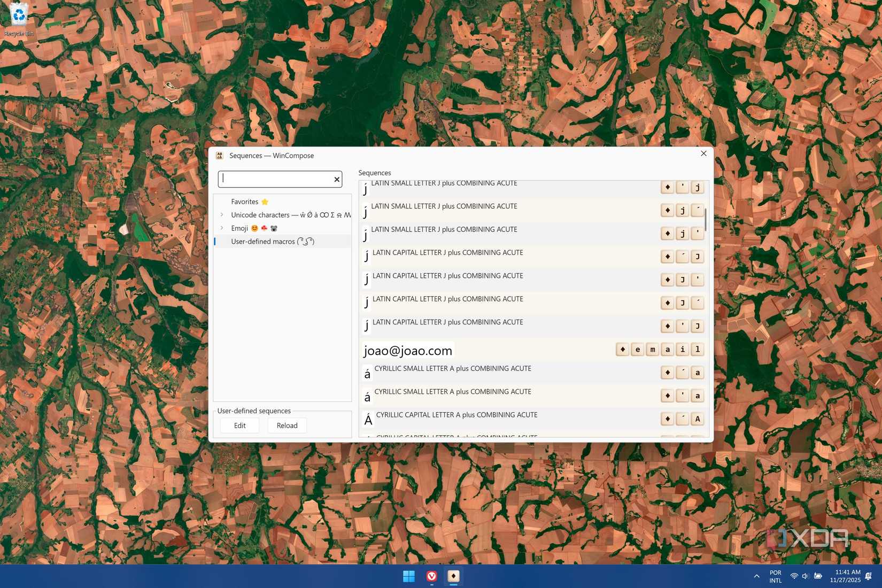
Task: Click the Reload button
Action: [287, 425]
